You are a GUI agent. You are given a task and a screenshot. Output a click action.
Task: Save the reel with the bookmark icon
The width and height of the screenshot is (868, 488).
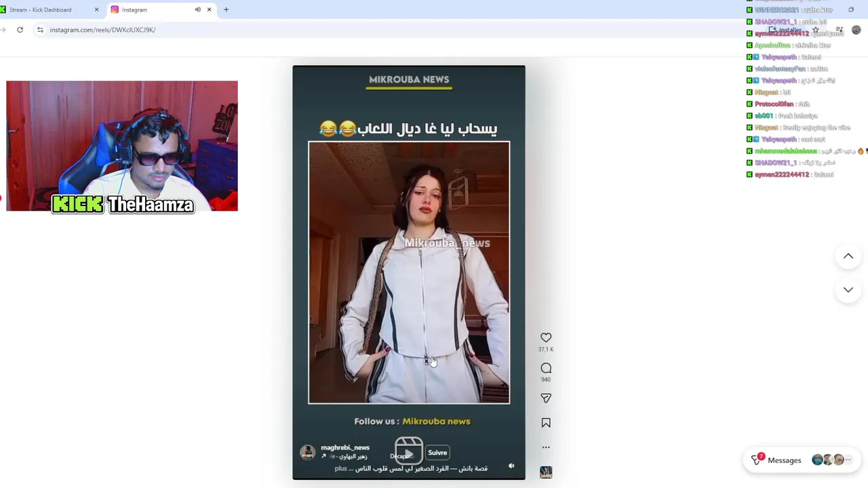(546, 423)
